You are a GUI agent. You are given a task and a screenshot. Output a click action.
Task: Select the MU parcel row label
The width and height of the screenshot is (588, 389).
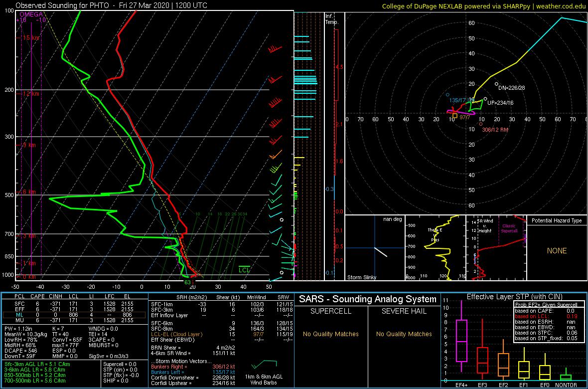[x=20, y=321]
